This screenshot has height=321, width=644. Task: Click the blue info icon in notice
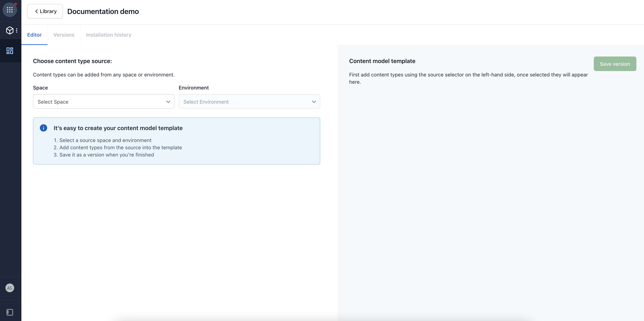click(44, 128)
